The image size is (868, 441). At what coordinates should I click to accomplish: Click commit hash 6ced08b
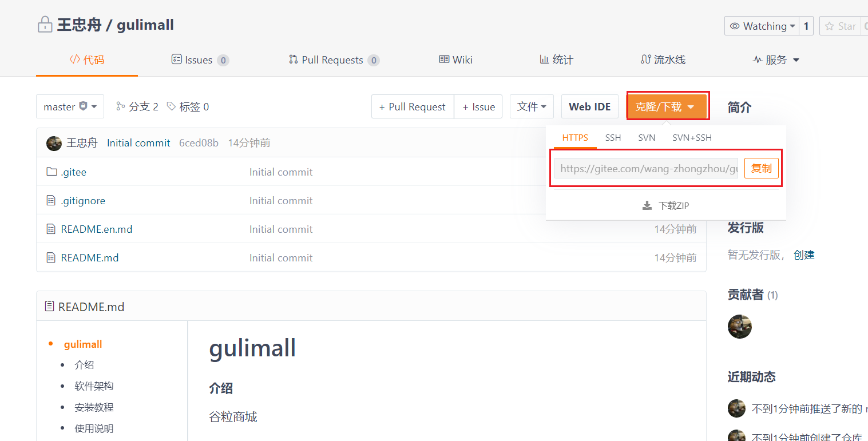pyautogui.click(x=199, y=142)
